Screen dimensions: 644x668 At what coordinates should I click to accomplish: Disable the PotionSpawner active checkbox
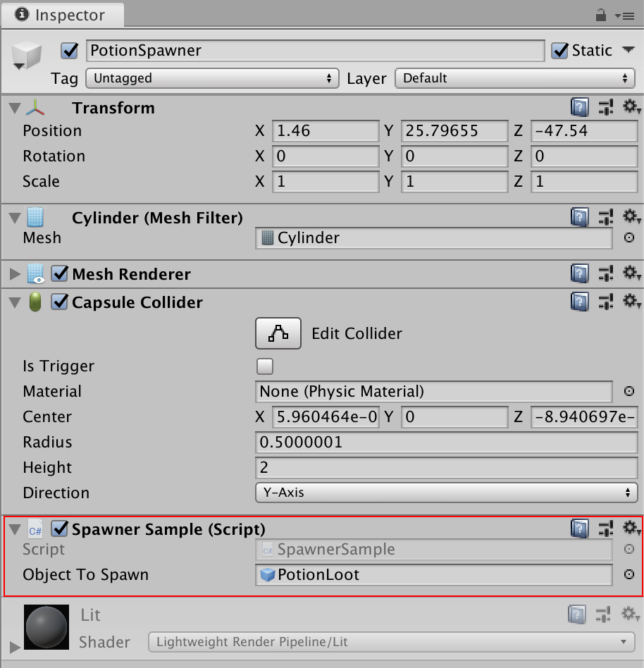tap(70, 51)
